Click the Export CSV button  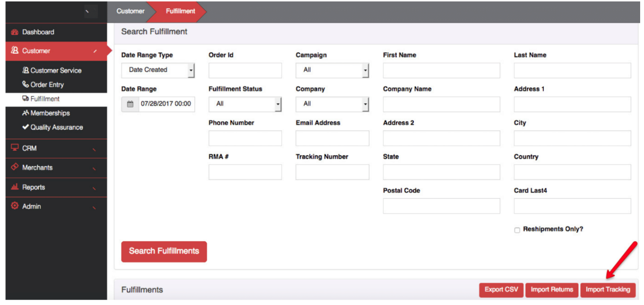[x=501, y=290]
